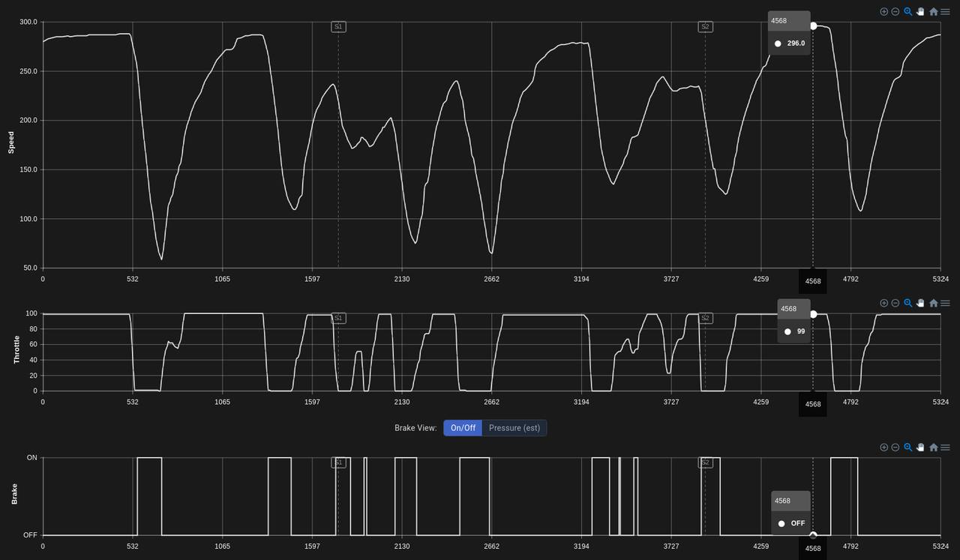This screenshot has height=560, width=960.
Task: Click the S2 marker on the Brake chart
Action: pyautogui.click(x=705, y=463)
